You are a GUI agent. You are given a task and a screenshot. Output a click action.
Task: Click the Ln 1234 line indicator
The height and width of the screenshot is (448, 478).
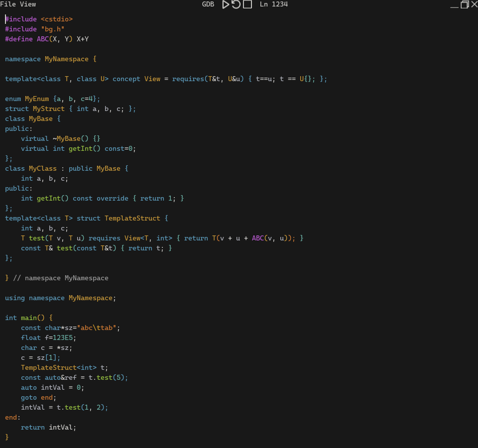point(273,4)
